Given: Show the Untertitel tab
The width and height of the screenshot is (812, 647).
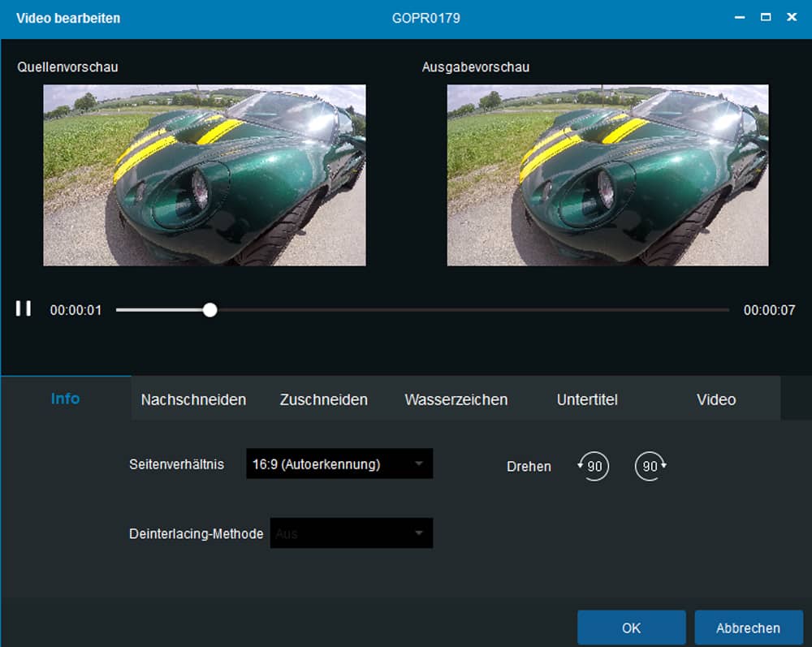Looking at the screenshot, I should tap(587, 399).
